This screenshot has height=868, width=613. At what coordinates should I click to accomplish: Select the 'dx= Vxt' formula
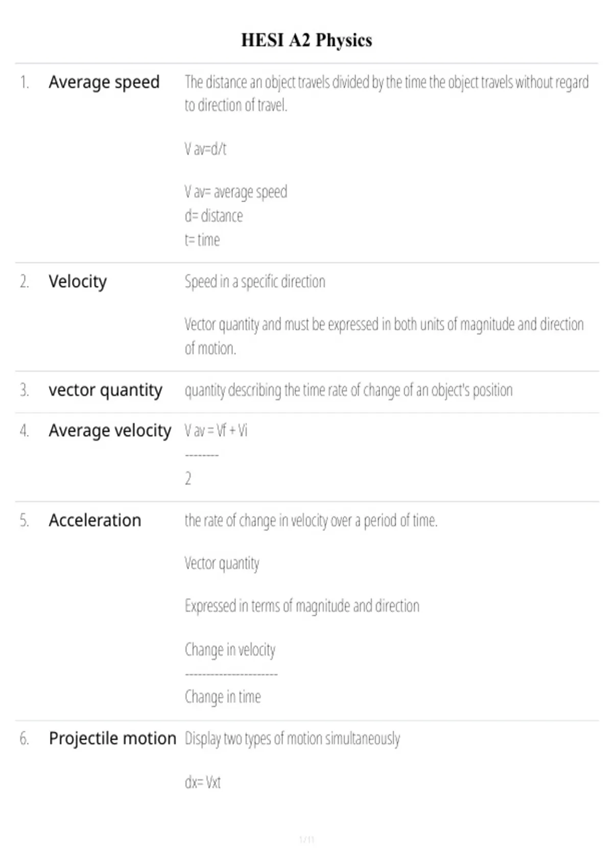[202, 782]
